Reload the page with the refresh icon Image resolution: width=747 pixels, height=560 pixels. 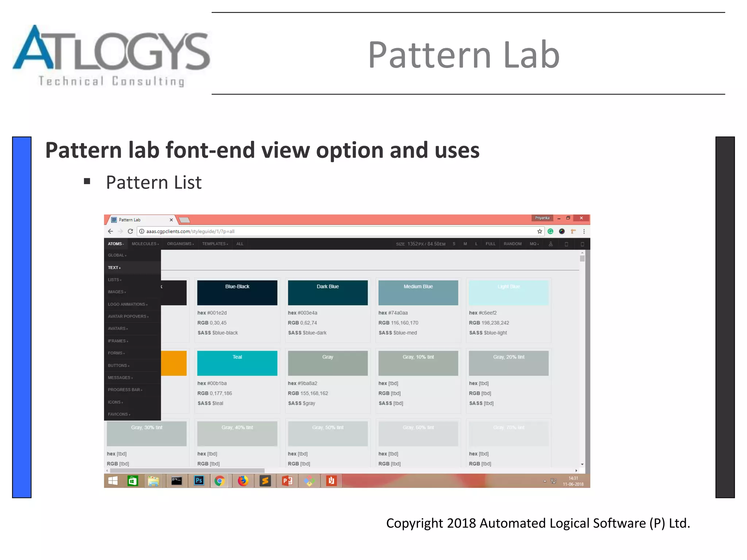pyautogui.click(x=130, y=231)
